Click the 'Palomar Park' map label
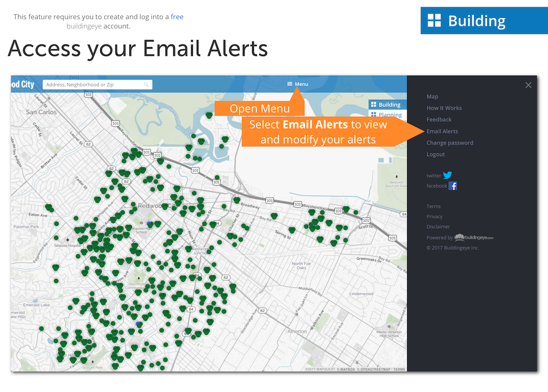Viewport: 548px width, 392px height. click(26, 226)
